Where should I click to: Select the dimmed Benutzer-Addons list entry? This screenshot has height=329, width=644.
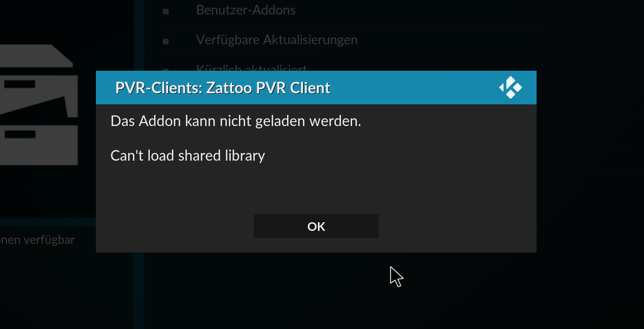tap(246, 10)
